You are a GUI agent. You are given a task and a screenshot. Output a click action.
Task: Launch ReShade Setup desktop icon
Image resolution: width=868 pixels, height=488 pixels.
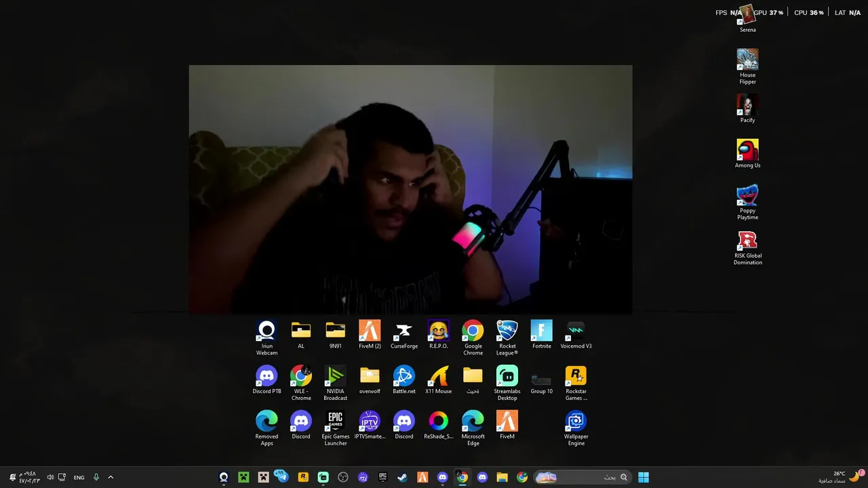tap(439, 426)
